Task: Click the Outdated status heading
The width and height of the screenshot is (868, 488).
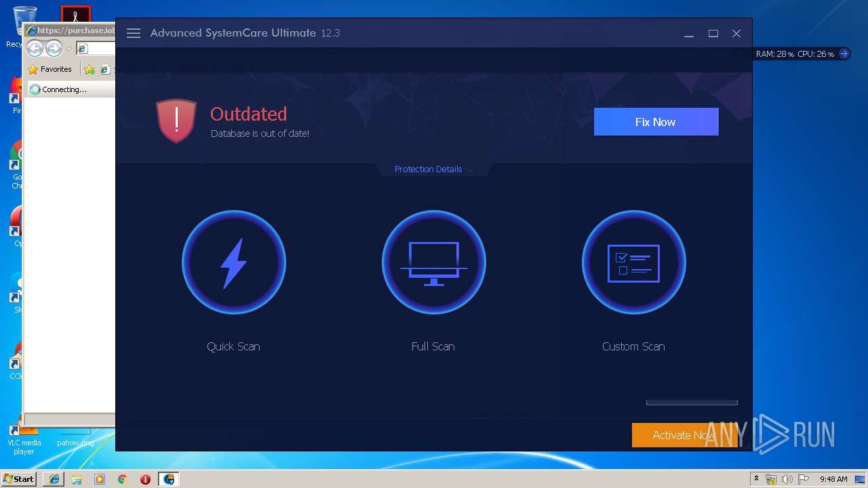Action: pyautogui.click(x=249, y=114)
